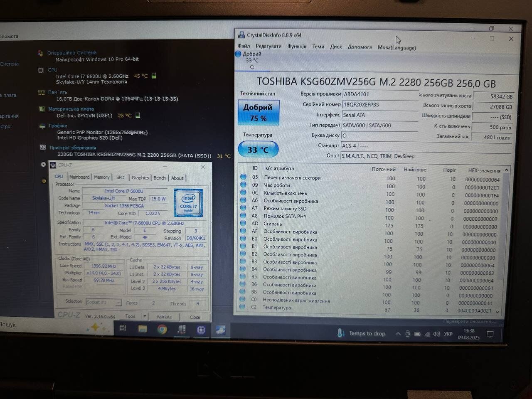Click the battery tray icon
The width and height of the screenshot is (532, 399).
point(417,334)
